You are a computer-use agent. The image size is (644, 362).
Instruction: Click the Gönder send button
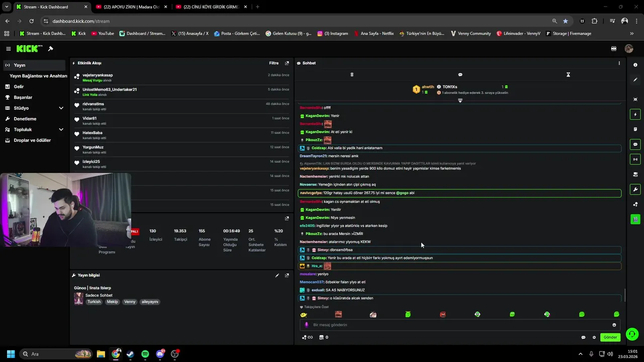(610, 337)
